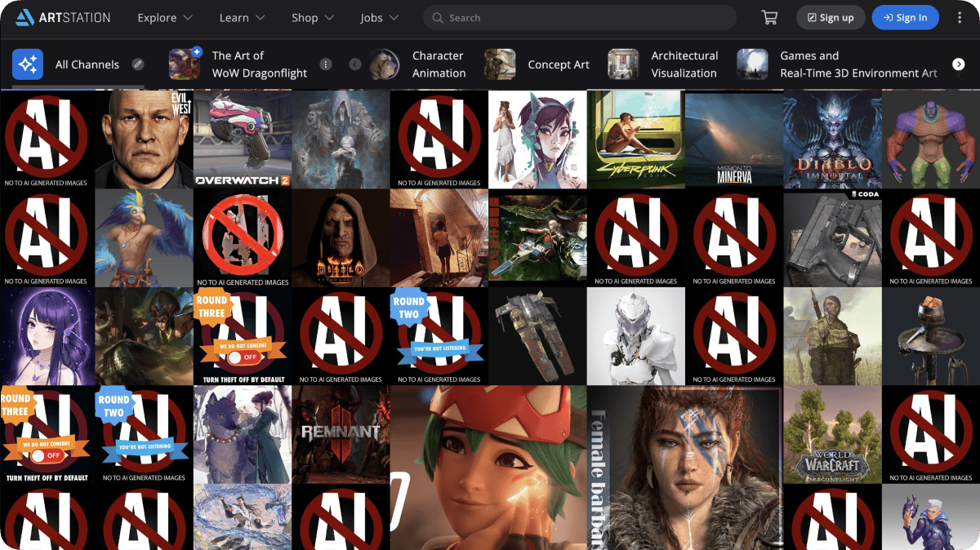Click the search magnifier icon
The width and height of the screenshot is (980, 550).
tap(437, 17)
